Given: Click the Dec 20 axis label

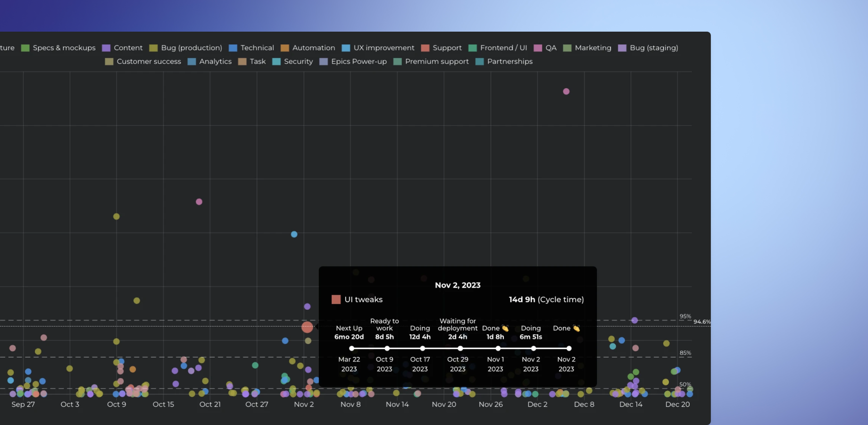Looking at the screenshot, I should 677,404.
